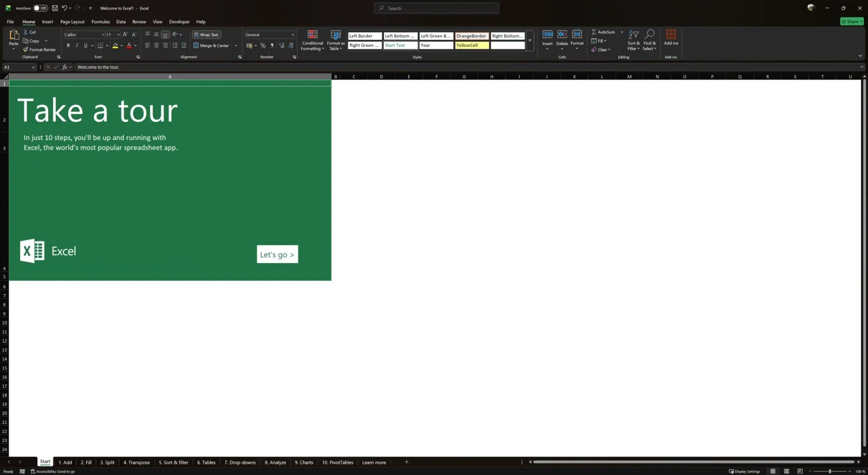Click the Borders icon
Viewport: 868px width, 475px height.
[x=100, y=46]
